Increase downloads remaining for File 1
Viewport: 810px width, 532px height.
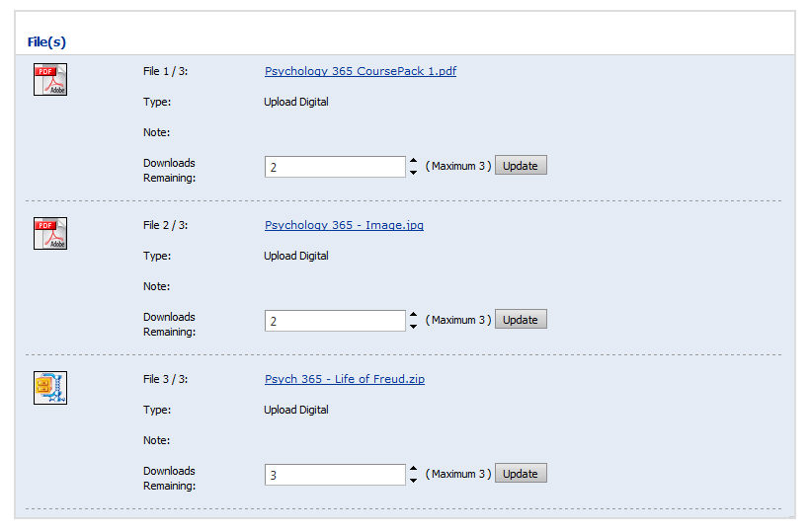tap(413, 161)
